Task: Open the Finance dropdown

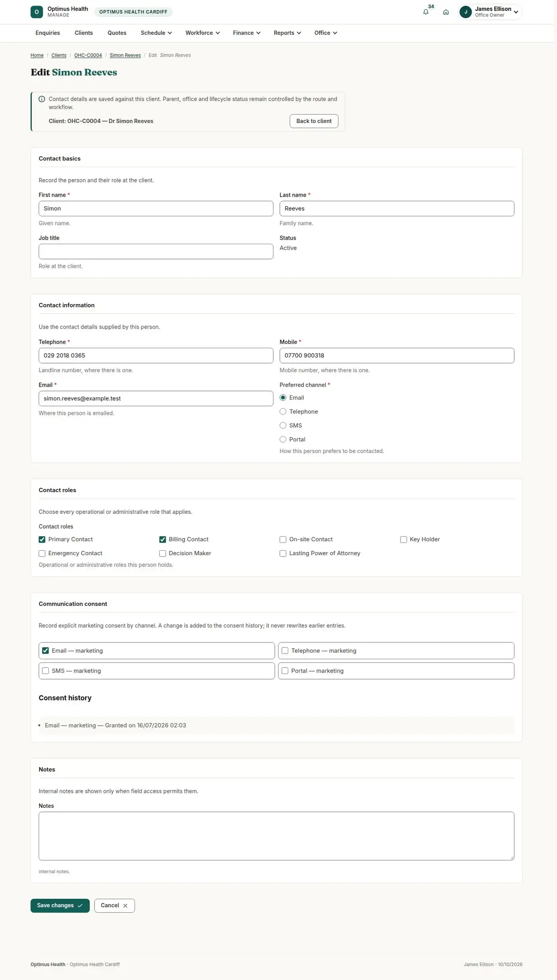Action: coord(246,33)
